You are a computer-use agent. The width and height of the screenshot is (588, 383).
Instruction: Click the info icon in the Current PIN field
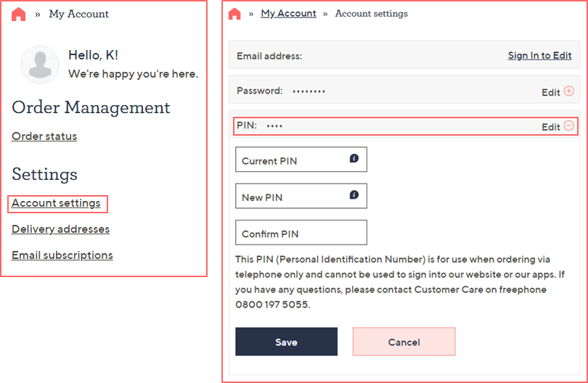(x=354, y=159)
